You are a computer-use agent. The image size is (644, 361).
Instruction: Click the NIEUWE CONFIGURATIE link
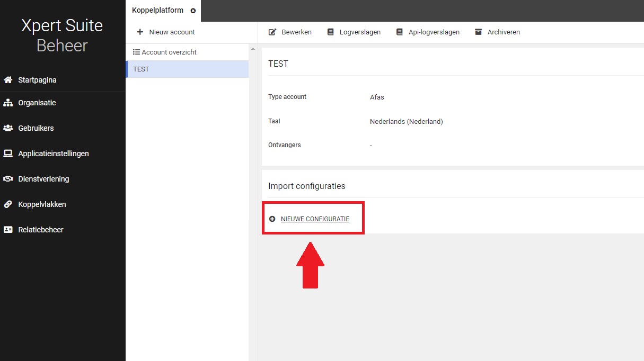tap(315, 219)
